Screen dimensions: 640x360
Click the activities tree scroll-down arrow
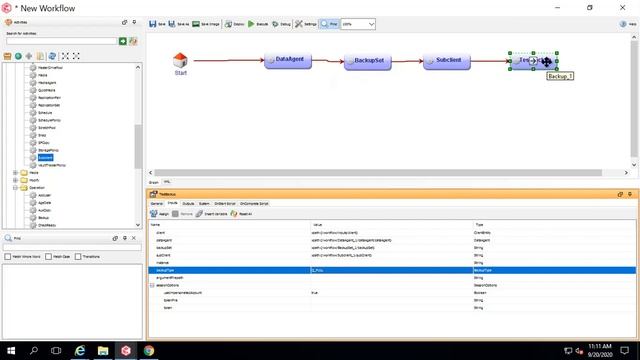[x=138, y=225]
